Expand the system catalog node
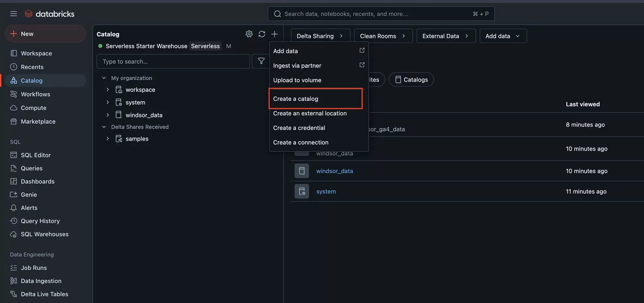Screen dimensions: 644x303 click(x=108, y=102)
